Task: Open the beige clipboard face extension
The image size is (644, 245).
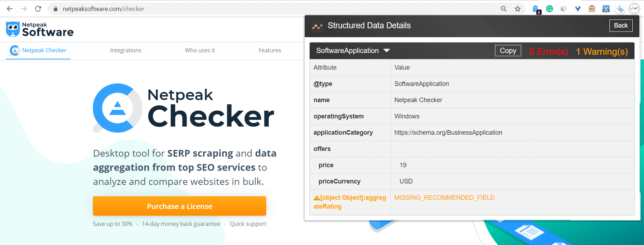Action: point(592,9)
